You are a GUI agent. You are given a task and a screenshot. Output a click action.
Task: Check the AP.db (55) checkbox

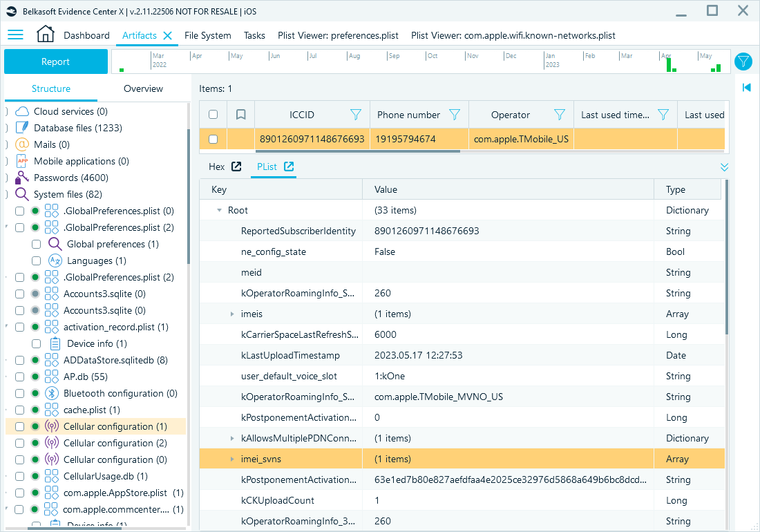(19, 377)
